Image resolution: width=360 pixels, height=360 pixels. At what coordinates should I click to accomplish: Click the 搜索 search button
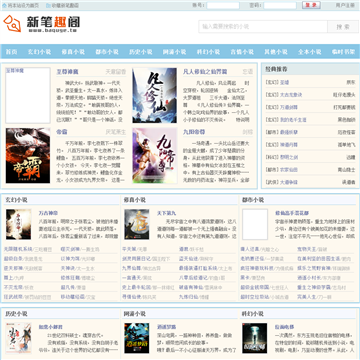tap(343, 27)
